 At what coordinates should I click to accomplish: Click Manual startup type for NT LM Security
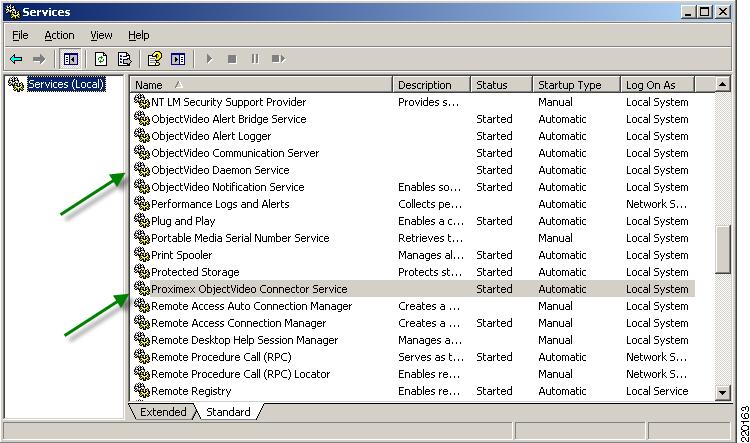coord(555,102)
